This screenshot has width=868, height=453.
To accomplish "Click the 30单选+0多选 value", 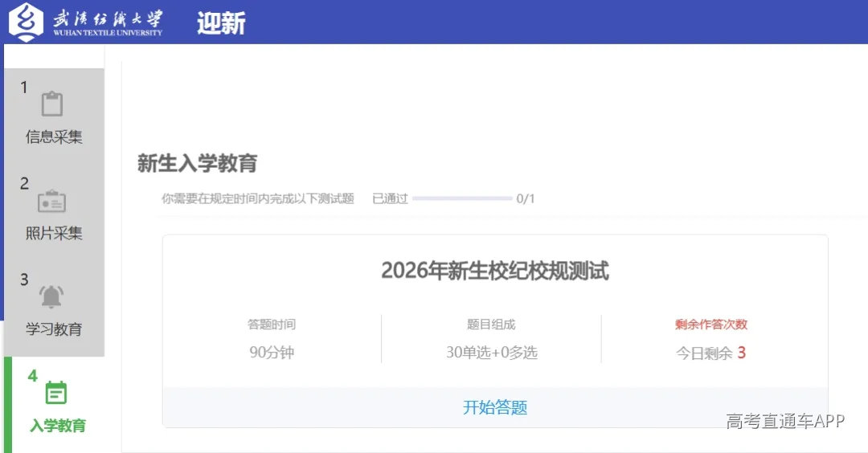I will click(x=492, y=353).
